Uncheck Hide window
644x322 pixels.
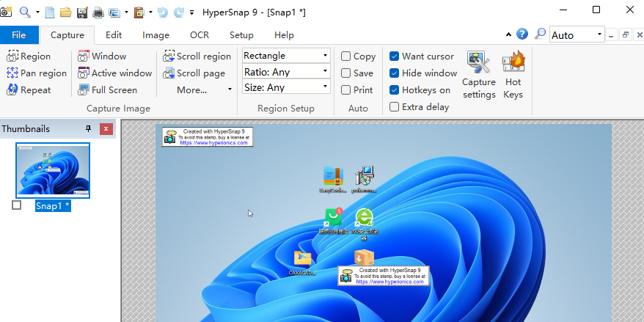pyautogui.click(x=395, y=73)
